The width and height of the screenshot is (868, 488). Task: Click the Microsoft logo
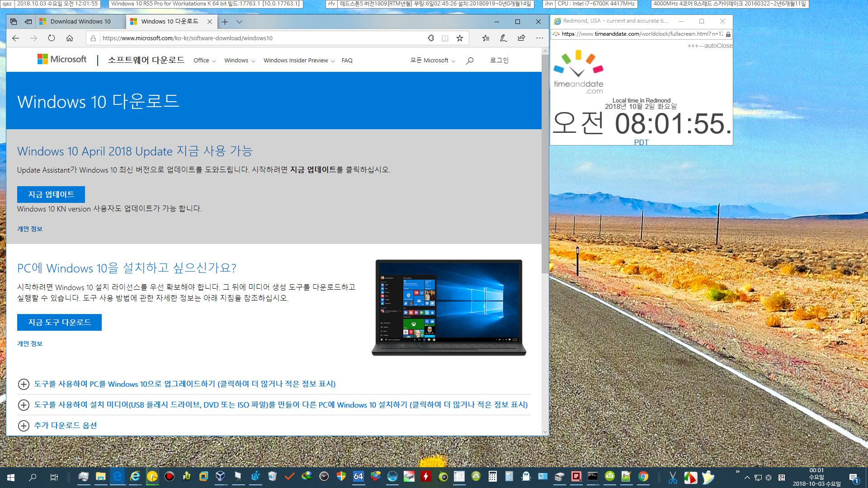click(x=62, y=60)
